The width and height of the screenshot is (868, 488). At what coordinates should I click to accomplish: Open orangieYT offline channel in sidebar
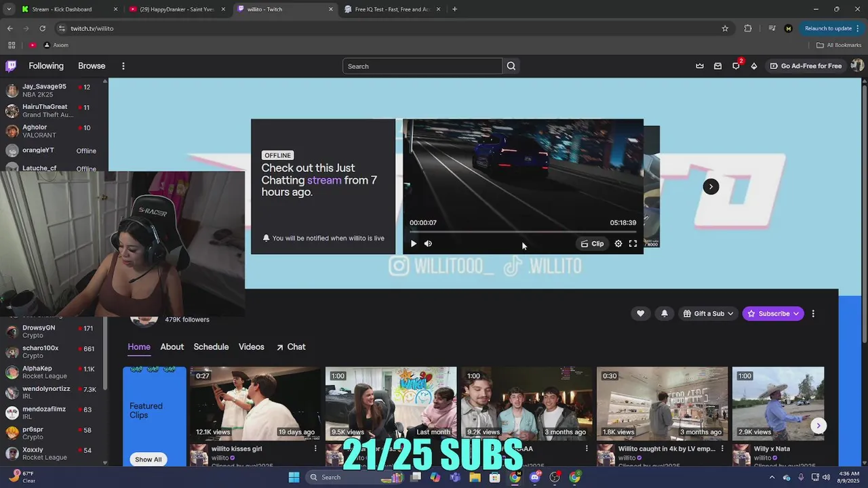(53, 150)
